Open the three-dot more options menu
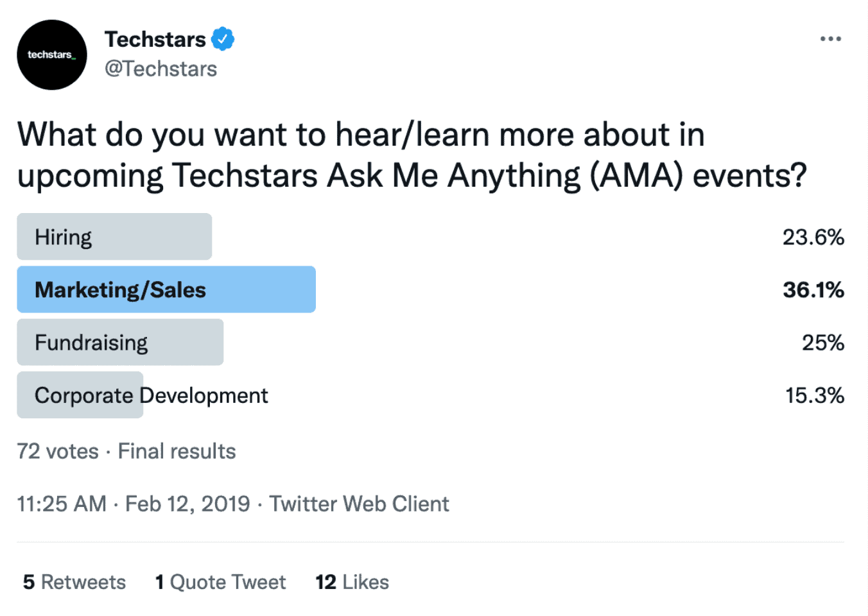Image resolution: width=868 pixels, height=616 pixels. [830, 39]
